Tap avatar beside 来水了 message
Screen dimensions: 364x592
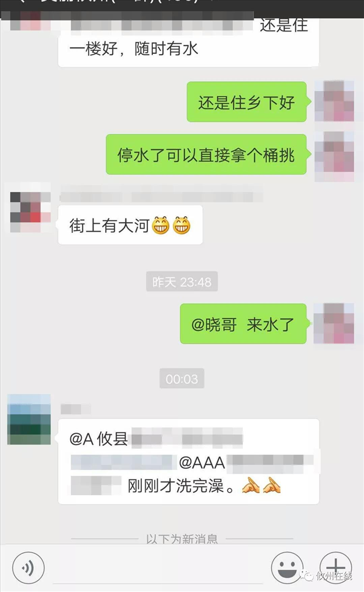pos(334,323)
